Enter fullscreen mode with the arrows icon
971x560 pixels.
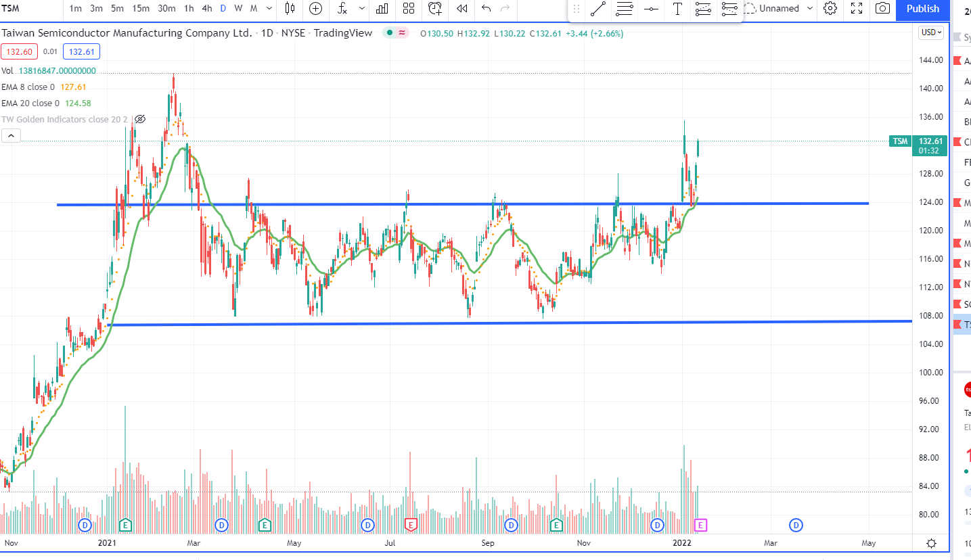pyautogui.click(x=857, y=9)
